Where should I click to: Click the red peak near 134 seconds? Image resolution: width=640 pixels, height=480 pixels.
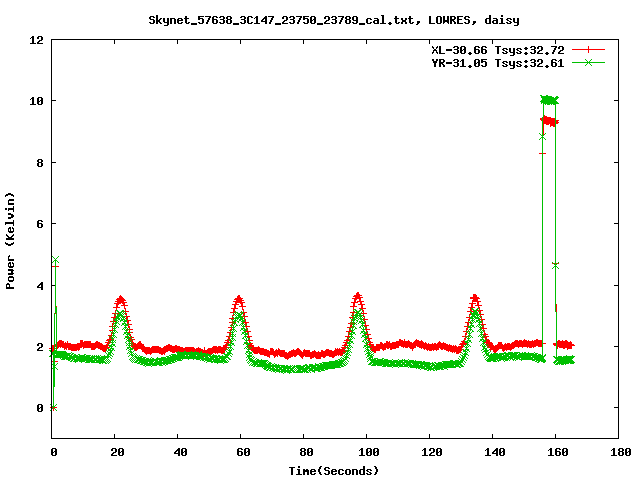pyautogui.click(x=475, y=297)
